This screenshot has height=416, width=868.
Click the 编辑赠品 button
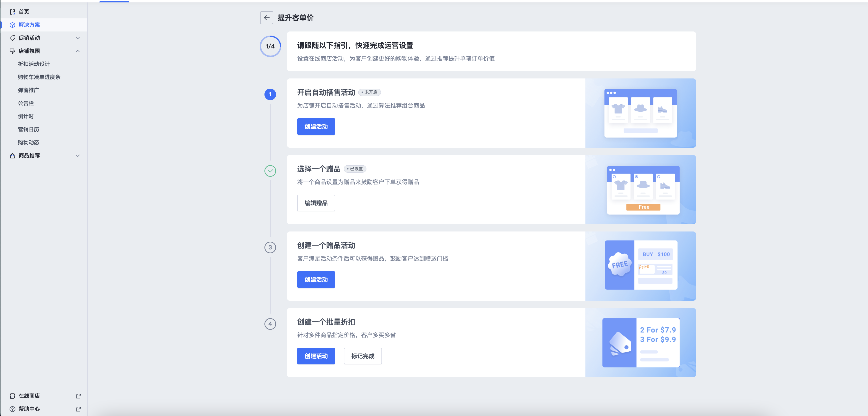point(316,203)
